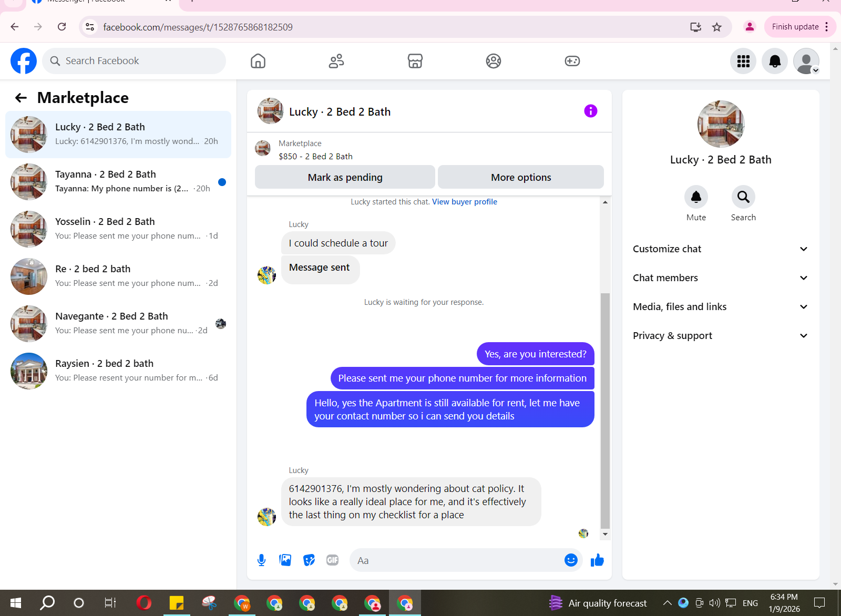Expand Customize chat section

coord(720,249)
